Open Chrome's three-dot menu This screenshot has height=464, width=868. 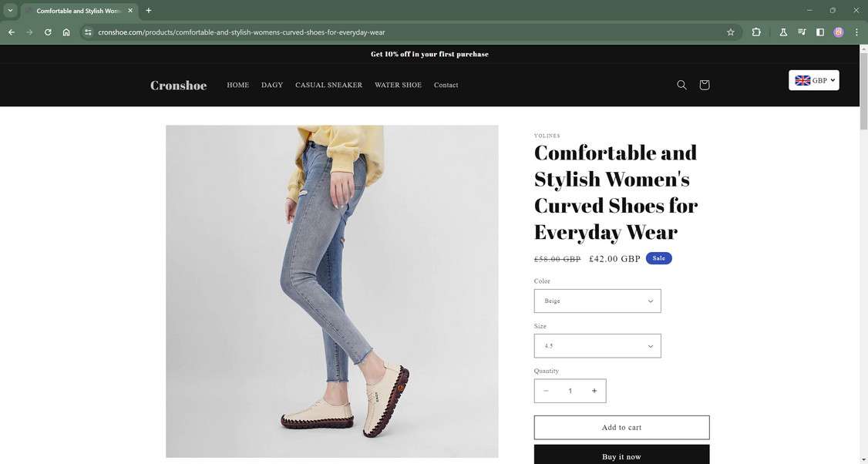pyautogui.click(x=856, y=32)
